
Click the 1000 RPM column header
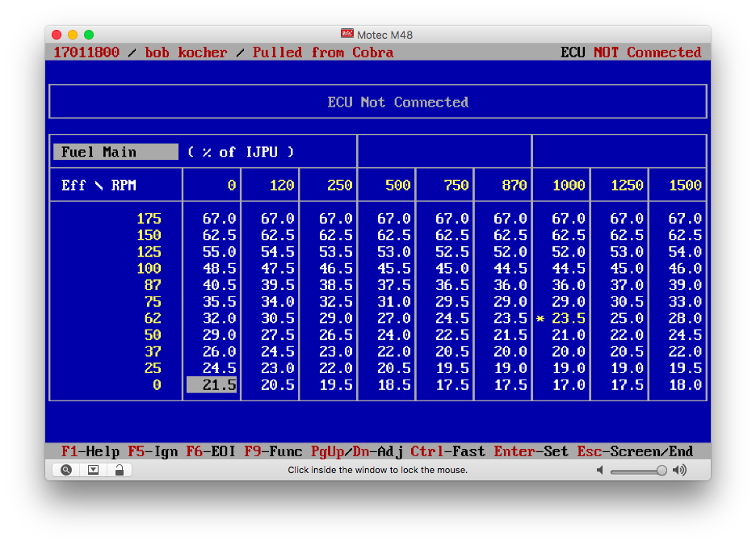click(569, 185)
